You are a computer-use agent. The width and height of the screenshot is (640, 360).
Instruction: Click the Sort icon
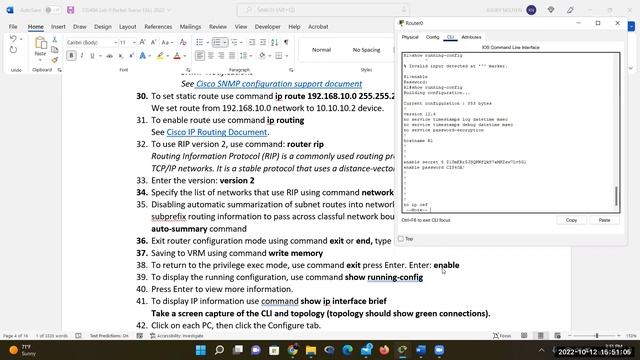coord(274,42)
